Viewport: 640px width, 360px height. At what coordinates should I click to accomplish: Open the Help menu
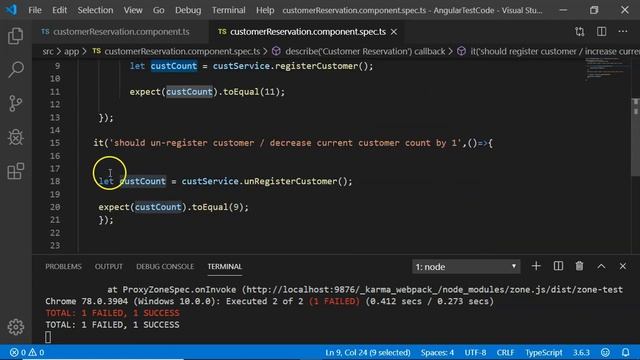click(265, 10)
